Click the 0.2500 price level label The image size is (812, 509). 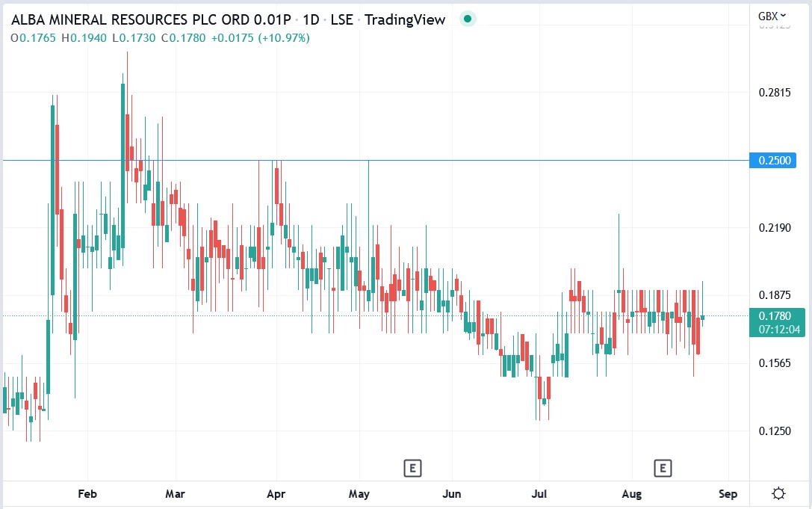772,160
